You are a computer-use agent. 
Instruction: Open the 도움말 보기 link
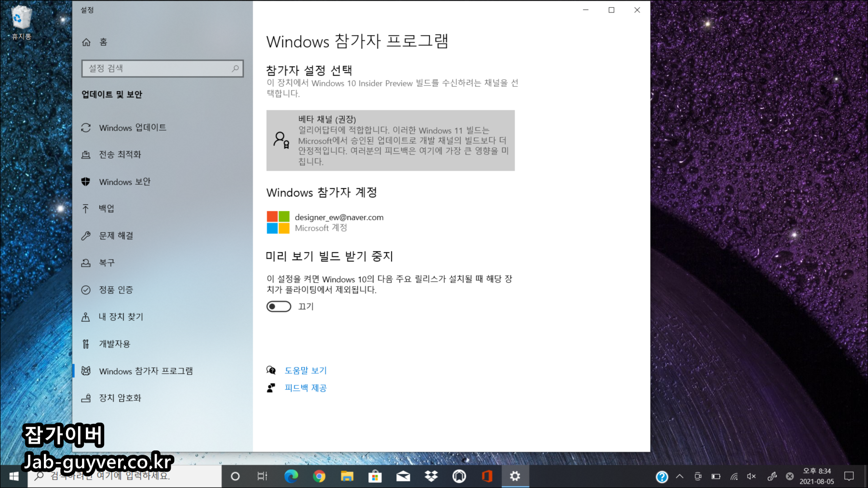(306, 370)
